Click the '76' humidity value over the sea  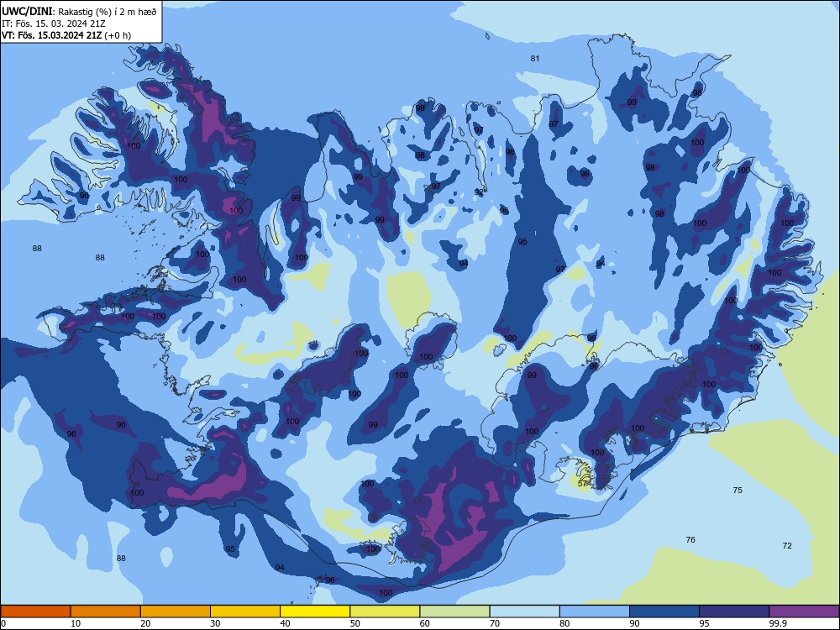coord(690,539)
